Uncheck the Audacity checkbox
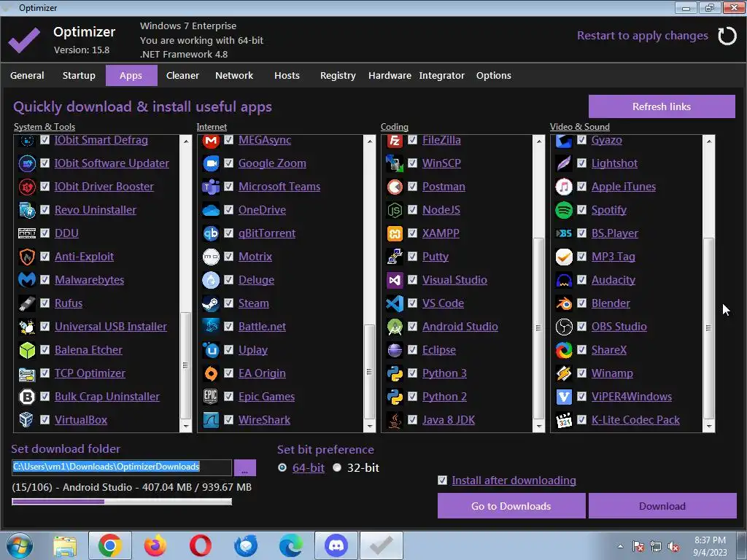Viewport: 747px width, 560px height. (x=581, y=279)
